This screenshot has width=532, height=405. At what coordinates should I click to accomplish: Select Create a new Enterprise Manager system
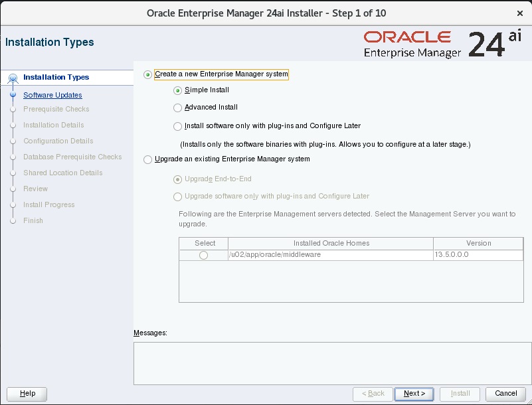147,74
